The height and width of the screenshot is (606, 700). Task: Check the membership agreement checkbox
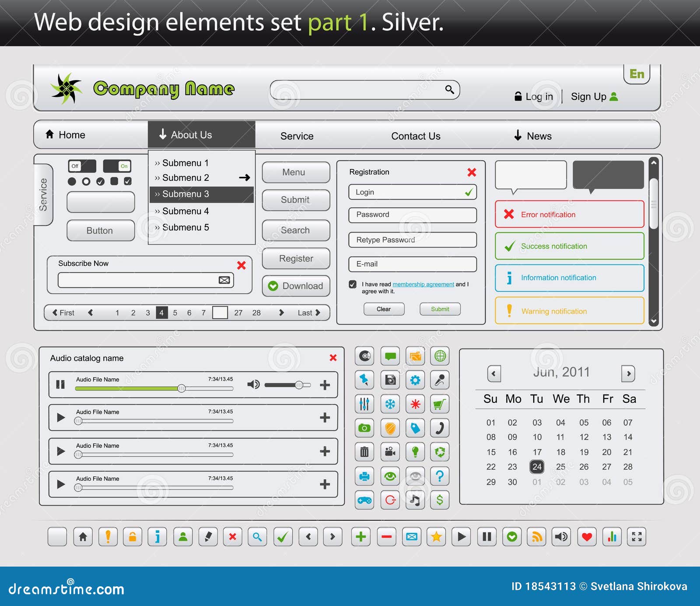[x=352, y=284]
